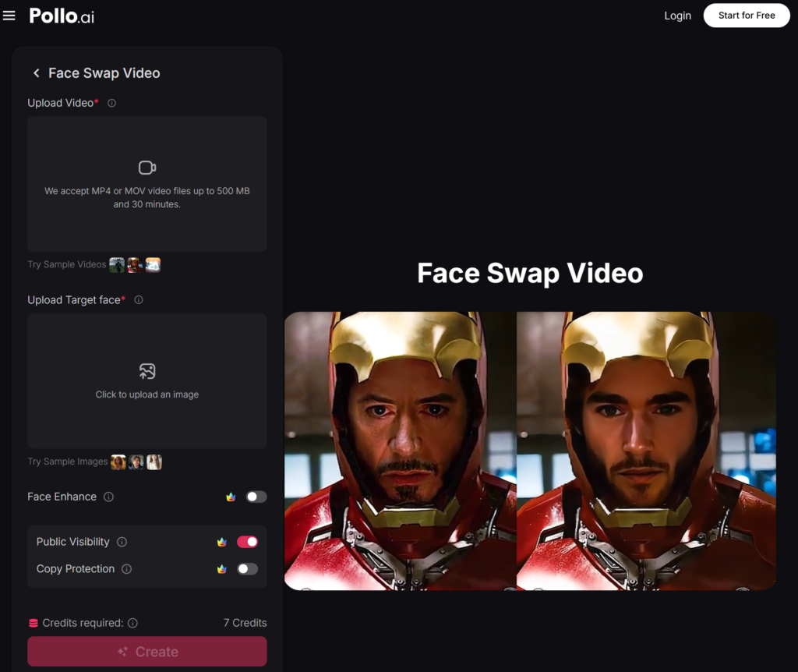Image resolution: width=798 pixels, height=672 pixels.
Task: Select the second sample video thumbnail
Action: point(135,265)
